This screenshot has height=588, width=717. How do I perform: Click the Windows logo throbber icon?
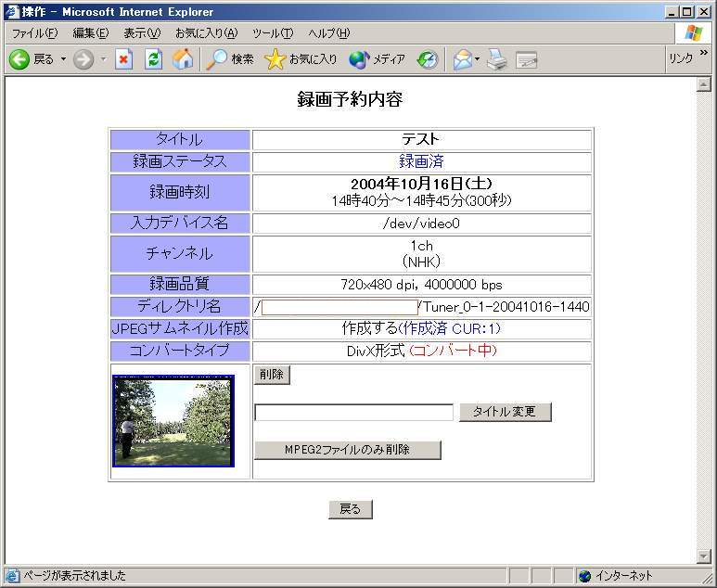point(693,33)
